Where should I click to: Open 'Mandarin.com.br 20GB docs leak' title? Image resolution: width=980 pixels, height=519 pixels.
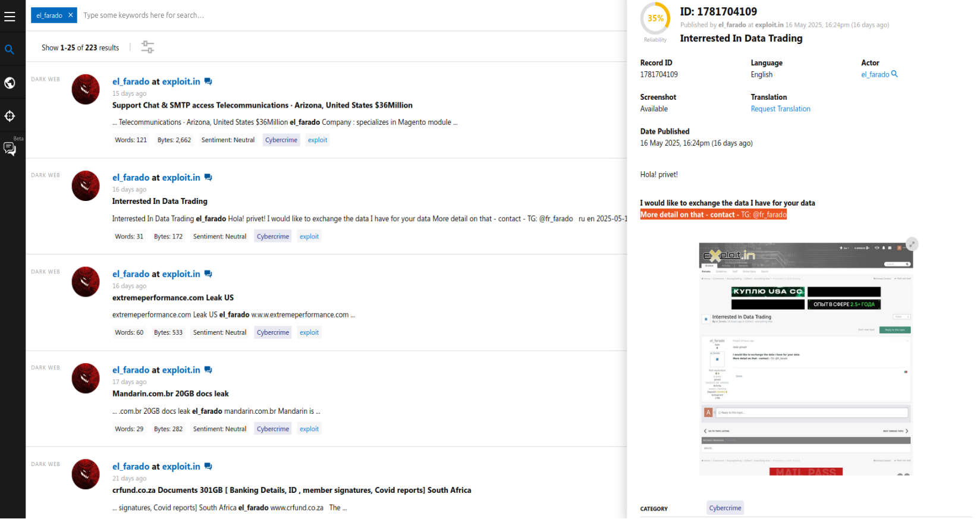171,394
